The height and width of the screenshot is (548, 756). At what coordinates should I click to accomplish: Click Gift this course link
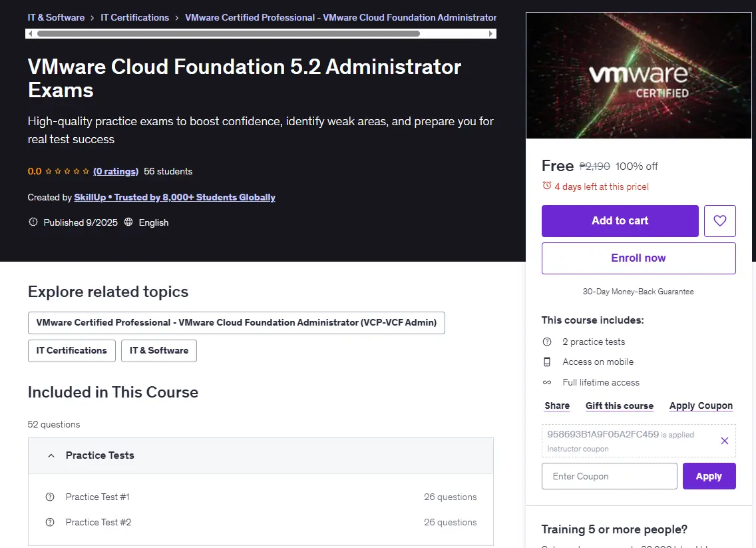pyautogui.click(x=619, y=406)
